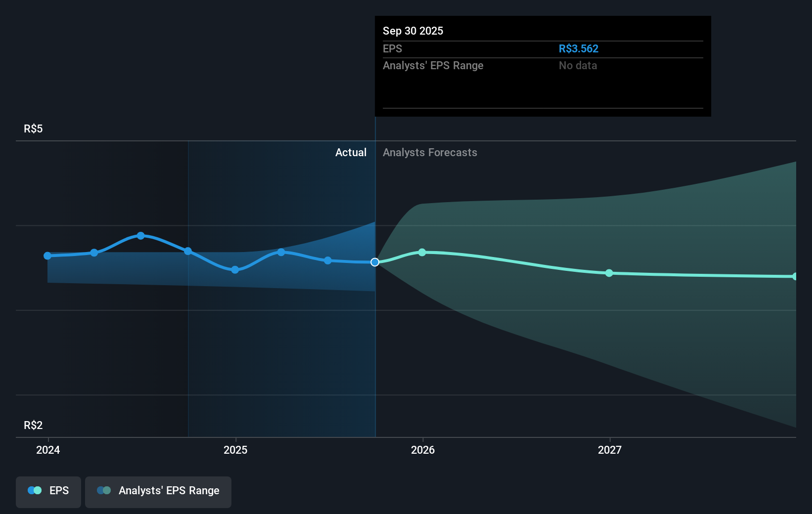Select the forecast EPS point at 2027
812x514 pixels.
[609, 273]
